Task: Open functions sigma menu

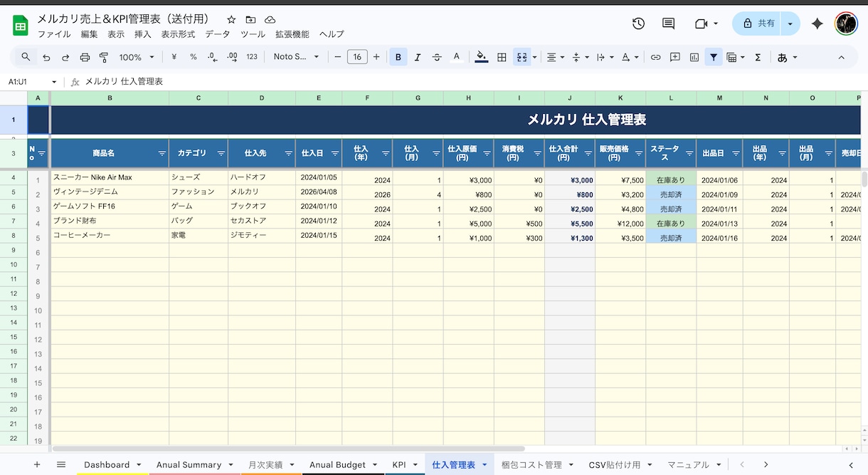Action: tap(758, 57)
